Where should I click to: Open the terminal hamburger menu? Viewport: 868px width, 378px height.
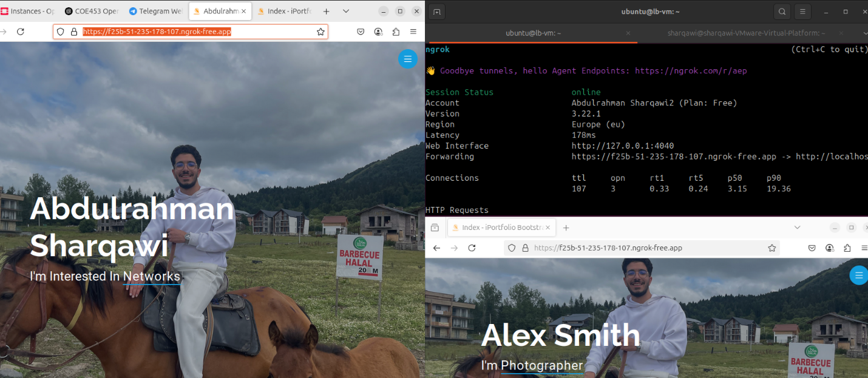[x=802, y=12]
